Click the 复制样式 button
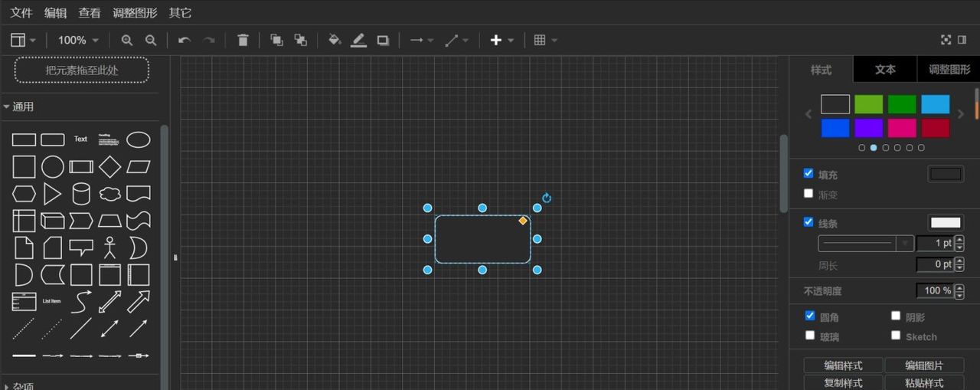This screenshot has width=980, height=390. point(843,383)
